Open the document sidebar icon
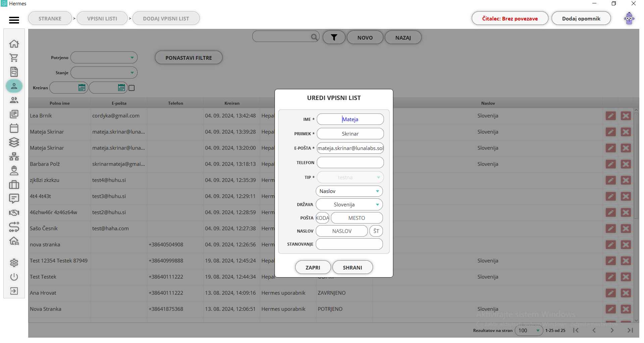644x343 pixels. click(x=14, y=72)
